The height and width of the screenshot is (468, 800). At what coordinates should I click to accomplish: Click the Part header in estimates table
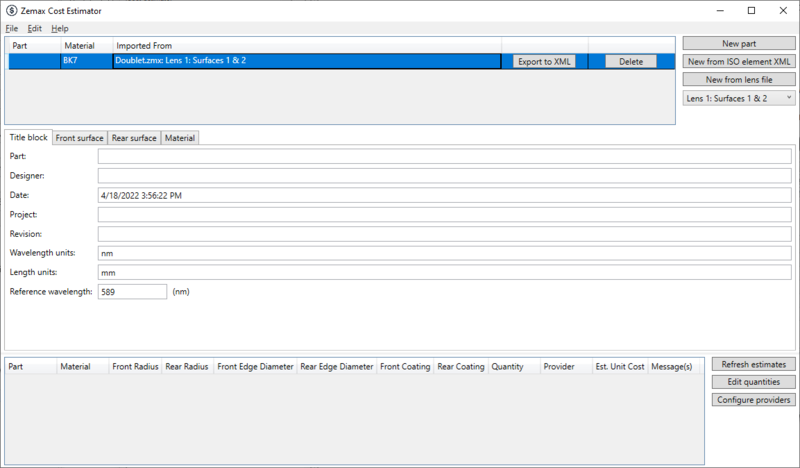[x=31, y=366]
